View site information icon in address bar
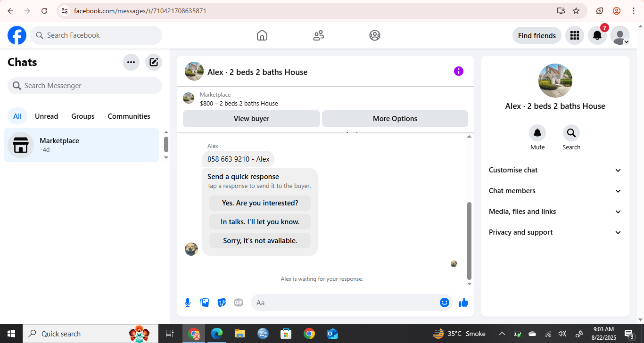 pyautogui.click(x=65, y=11)
